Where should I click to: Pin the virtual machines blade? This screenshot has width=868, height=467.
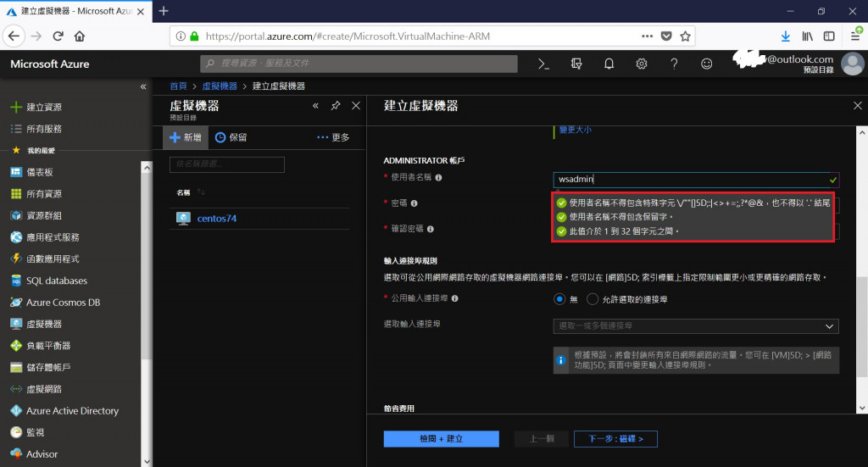point(336,105)
